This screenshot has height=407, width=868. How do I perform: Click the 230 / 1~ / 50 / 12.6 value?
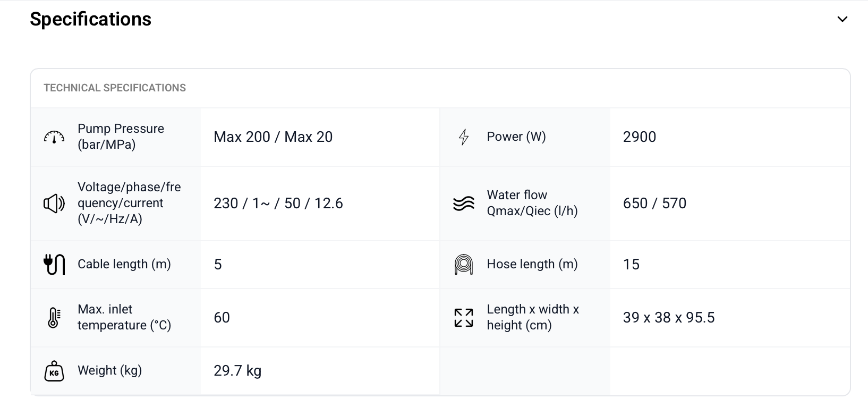[278, 204]
